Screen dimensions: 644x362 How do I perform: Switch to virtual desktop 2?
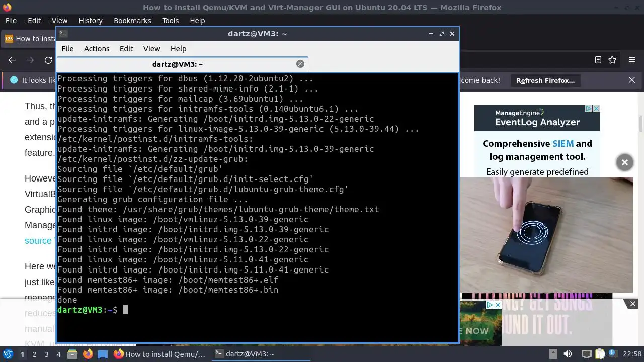[x=34, y=354]
